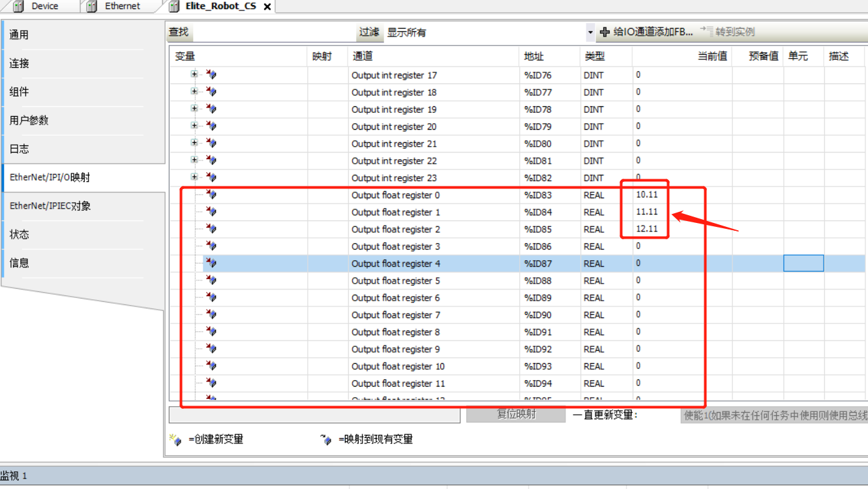Open the filter dropdown showing 显示所有

point(590,32)
